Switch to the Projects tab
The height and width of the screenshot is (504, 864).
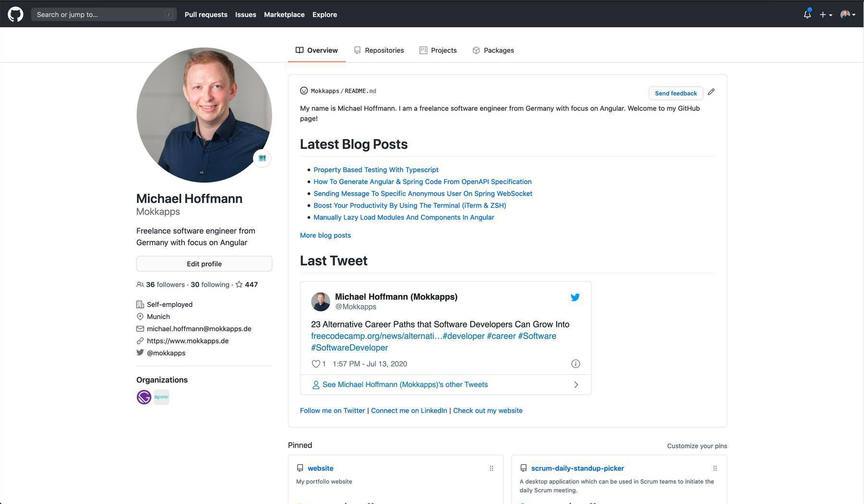438,50
